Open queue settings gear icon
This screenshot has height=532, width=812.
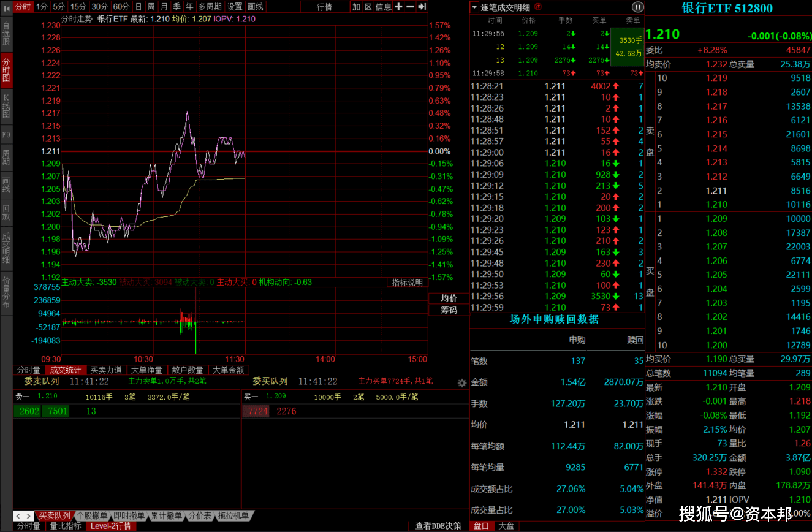tap(462, 382)
